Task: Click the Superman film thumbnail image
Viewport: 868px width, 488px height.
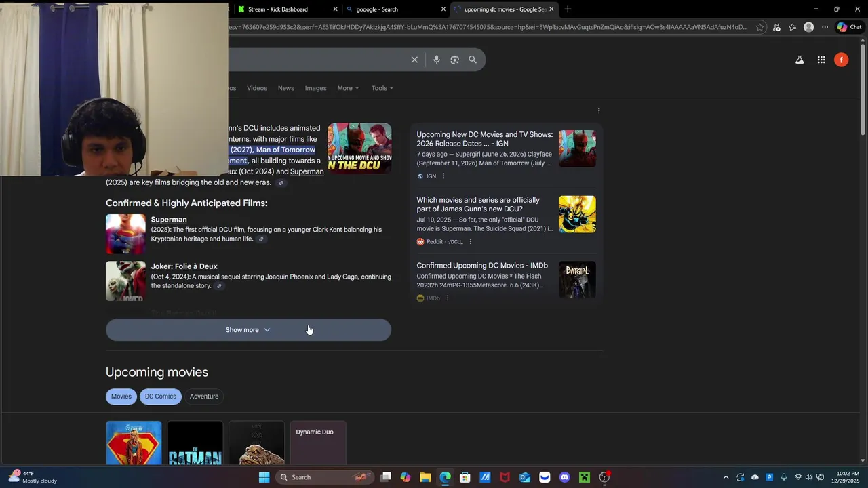Action: (x=125, y=234)
